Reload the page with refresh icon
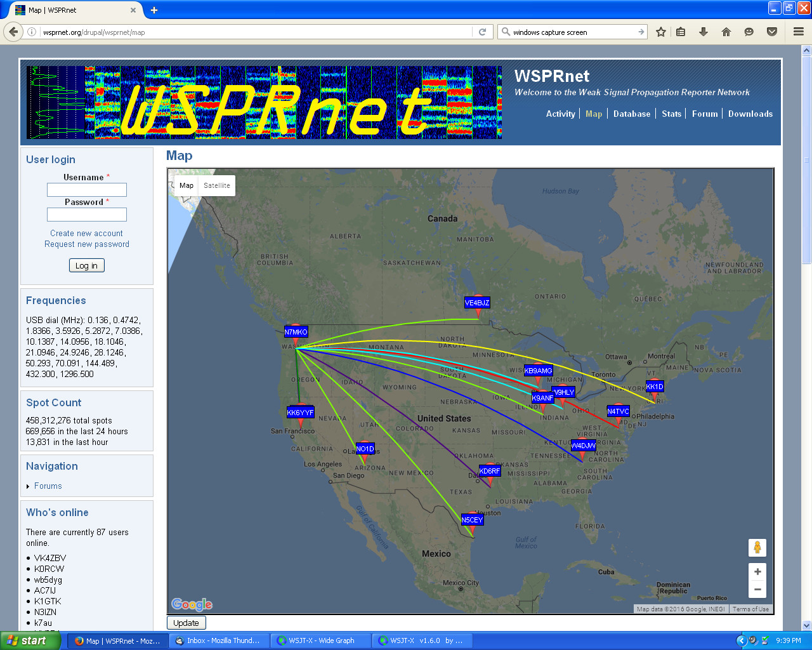Screen dimensions: 812x650 pos(482,32)
